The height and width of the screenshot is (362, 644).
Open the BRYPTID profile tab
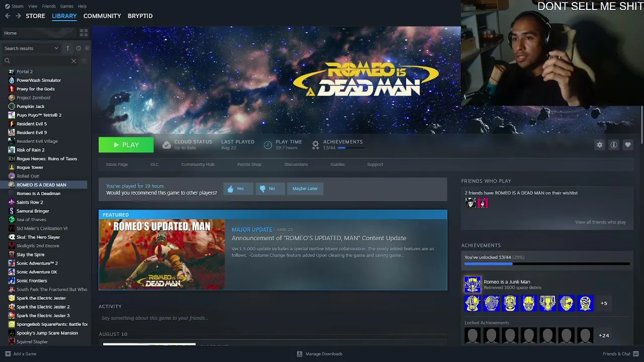click(x=140, y=16)
